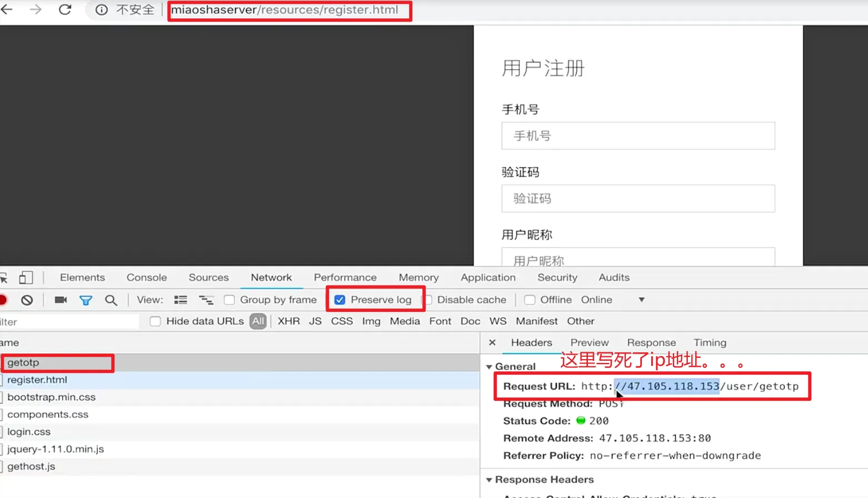This screenshot has width=868, height=498.
Task: Show the Headers tab of request
Action: click(x=531, y=342)
